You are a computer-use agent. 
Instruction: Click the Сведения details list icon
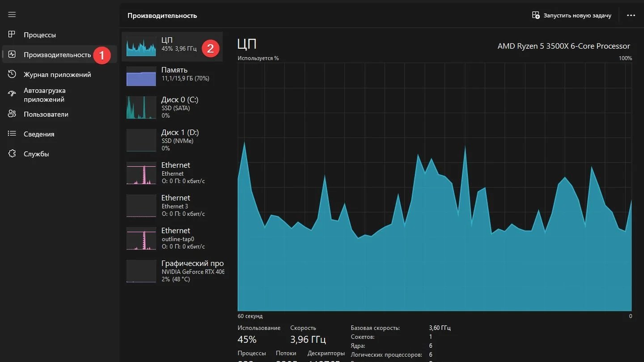pos(12,134)
